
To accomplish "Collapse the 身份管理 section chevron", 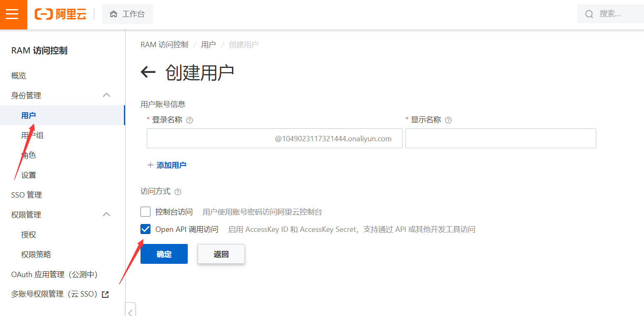I will [107, 95].
